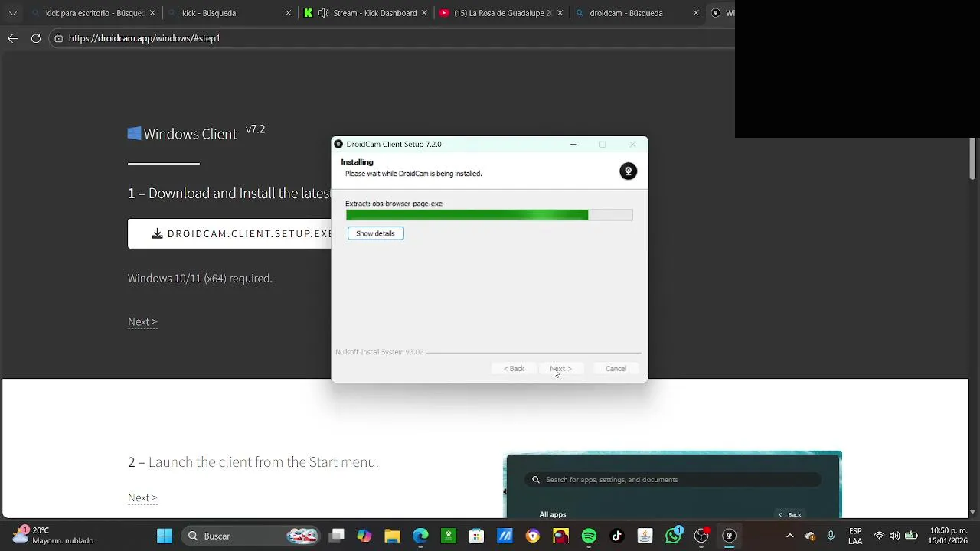Click the microphone tray icon
Image resolution: width=980 pixels, height=551 pixels.
click(x=831, y=536)
